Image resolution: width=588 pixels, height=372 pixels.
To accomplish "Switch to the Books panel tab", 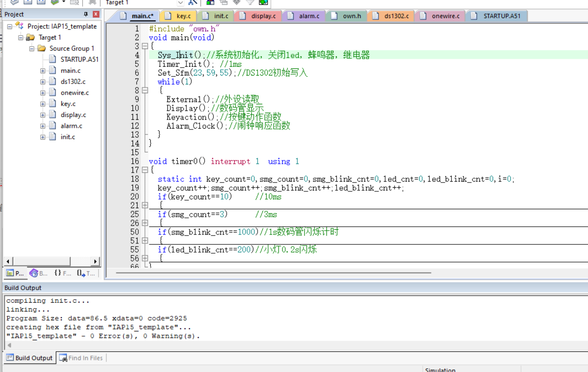I will point(38,273).
